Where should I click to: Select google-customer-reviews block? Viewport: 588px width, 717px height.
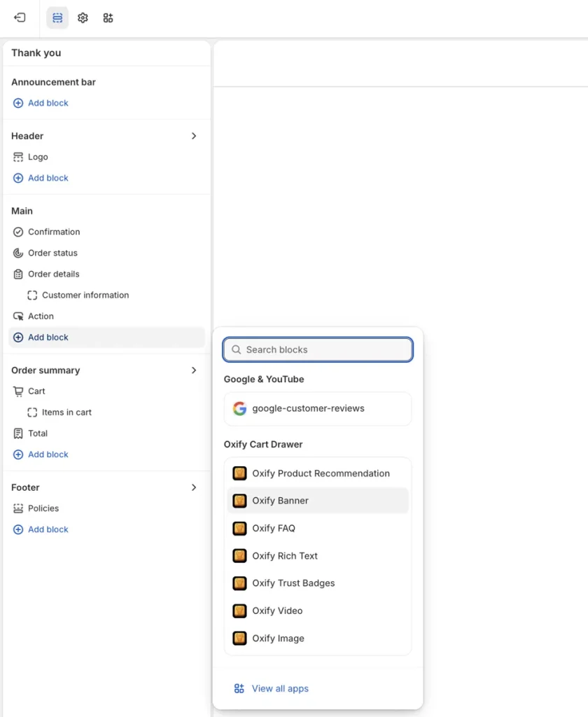318,408
